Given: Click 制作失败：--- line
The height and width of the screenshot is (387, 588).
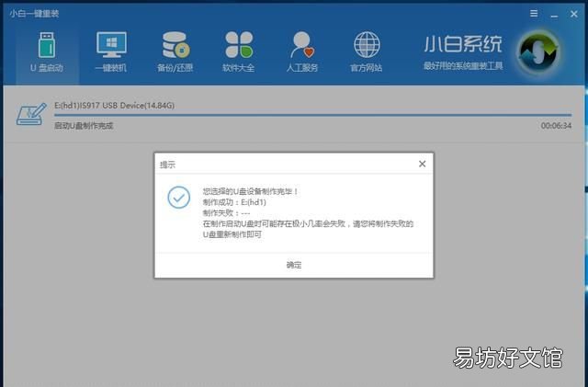Looking at the screenshot, I should (226, 213).
